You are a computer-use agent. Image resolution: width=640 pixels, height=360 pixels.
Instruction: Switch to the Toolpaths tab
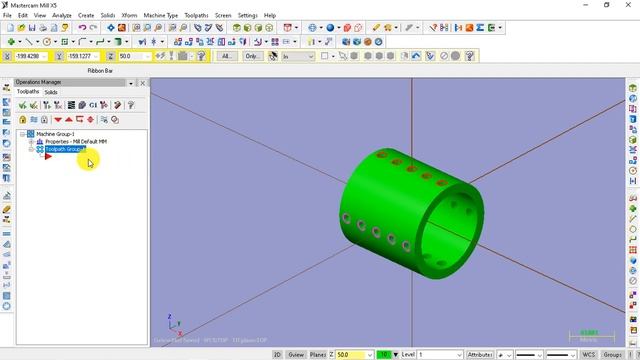pos(28,92)
